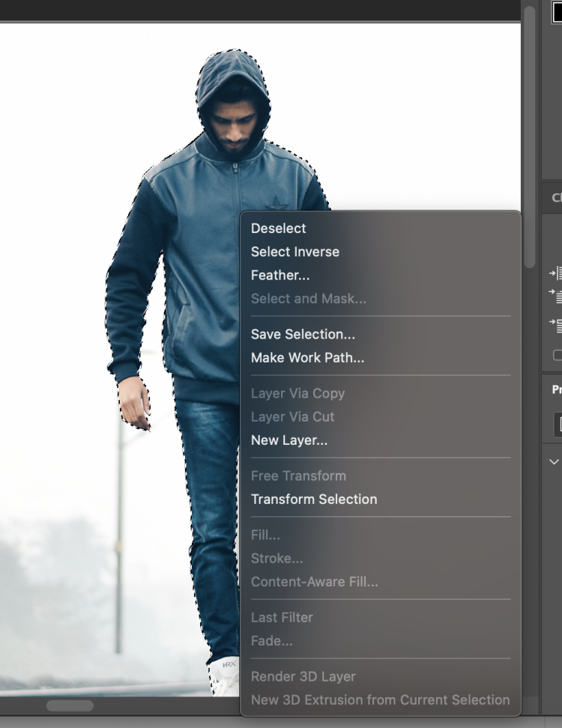Expand the chevron in the right panel
This screenshot has width=562, height=728.
click(554, 461)
